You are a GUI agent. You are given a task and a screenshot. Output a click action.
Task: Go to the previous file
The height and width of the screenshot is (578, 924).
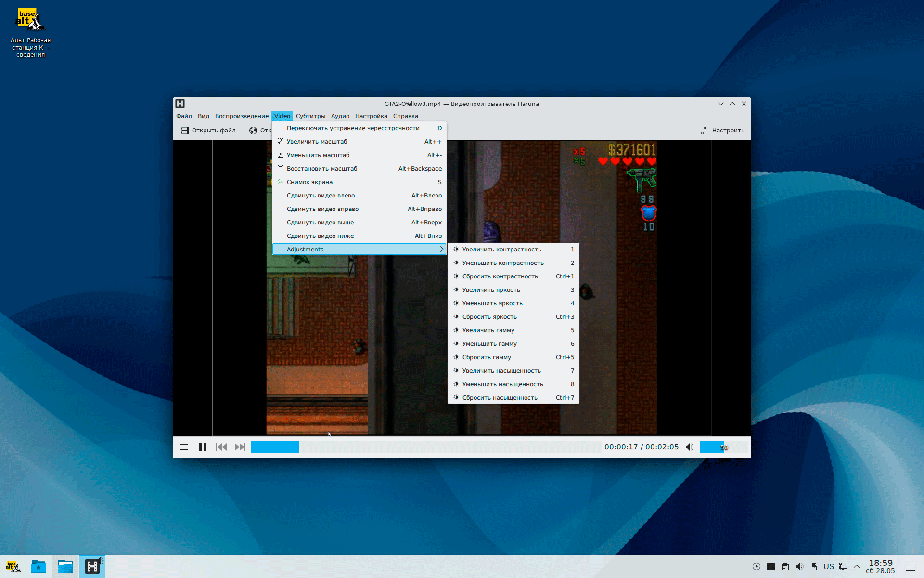point(221,447)
